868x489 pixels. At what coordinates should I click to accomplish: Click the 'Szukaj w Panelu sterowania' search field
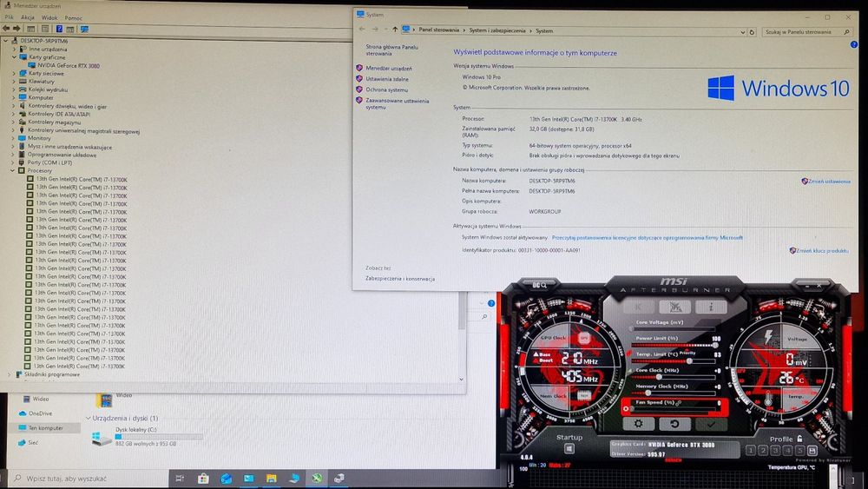pos(806,32)
